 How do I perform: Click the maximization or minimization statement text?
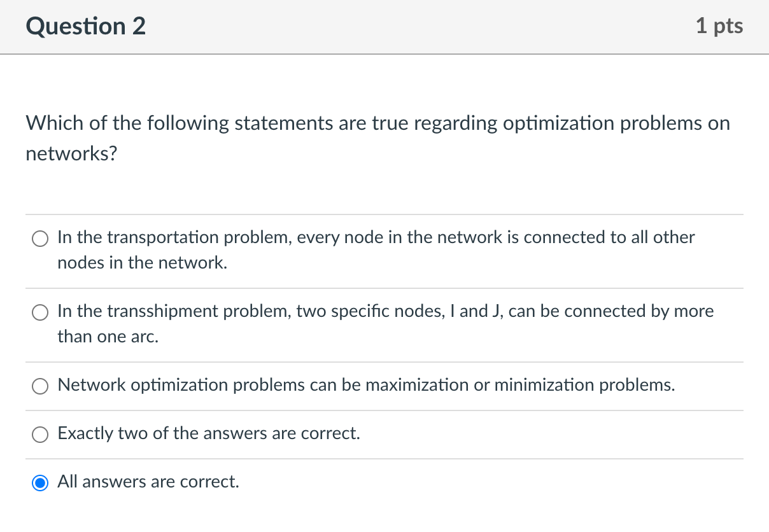(x=366, y=385)
